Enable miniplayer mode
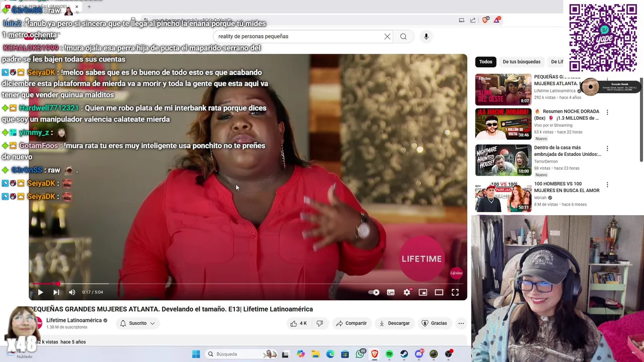Viewport: 644px width, 362px height. click(x=423, y=292)
